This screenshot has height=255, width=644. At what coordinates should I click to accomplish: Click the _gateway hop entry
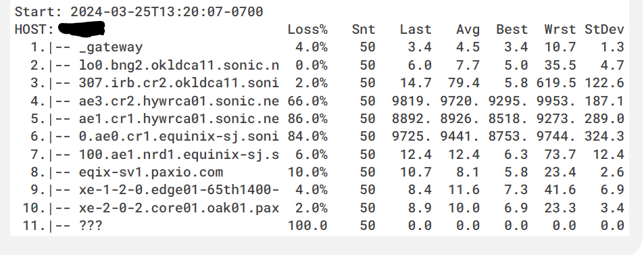pos(111,47)
